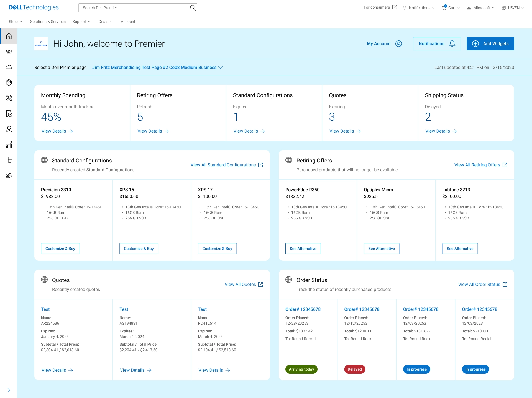532x398 pixels.
Task: Click the Add Widgets button
Action: (x=490, y=44)
